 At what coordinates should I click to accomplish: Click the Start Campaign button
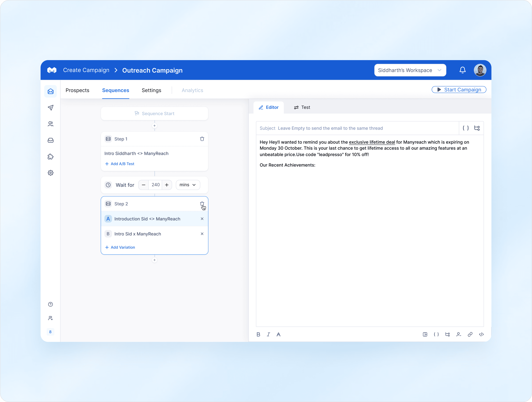point(459,90)
